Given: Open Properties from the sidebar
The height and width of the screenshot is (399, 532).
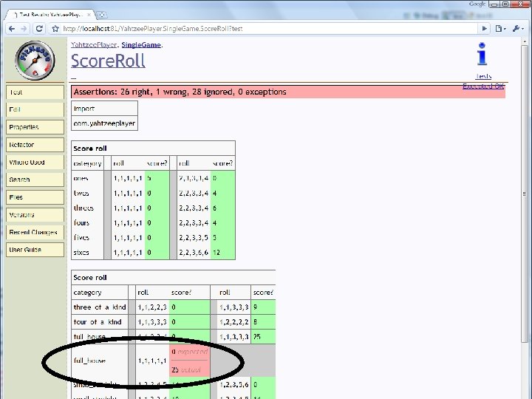Looking at the screenshot, I should [x=35, y=127].
